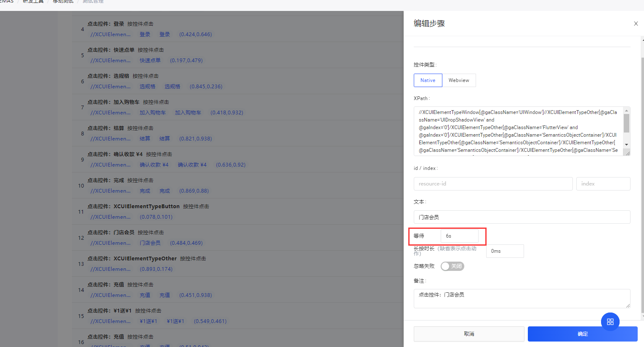The width and height of the screenshot is (644, 347).
Task: Open step 5 点击控件: 快速点单
Action: (238, 55)
